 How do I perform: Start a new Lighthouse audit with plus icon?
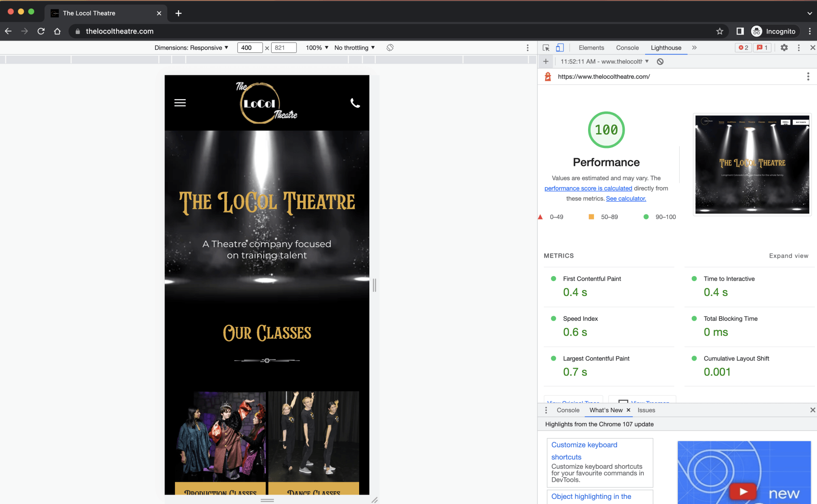pyautogui.click(x=546, y=61)
